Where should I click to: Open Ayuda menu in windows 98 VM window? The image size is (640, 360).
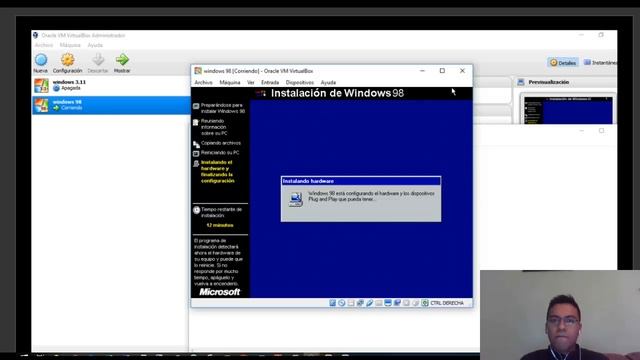pos(328,82)
